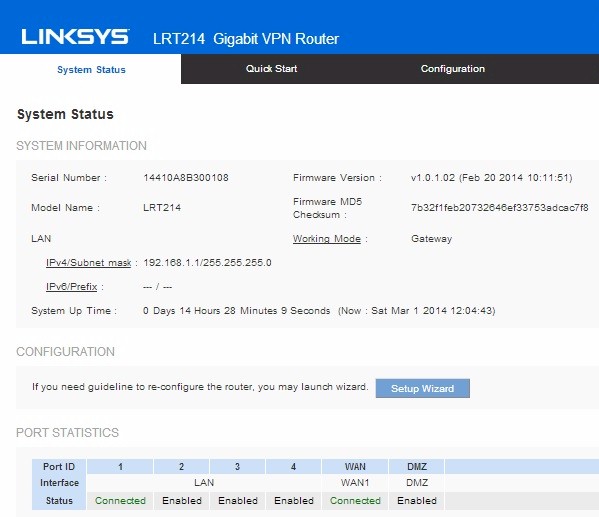Click the Linksys logo
This screenshot has width=599, height=517.
75,37
